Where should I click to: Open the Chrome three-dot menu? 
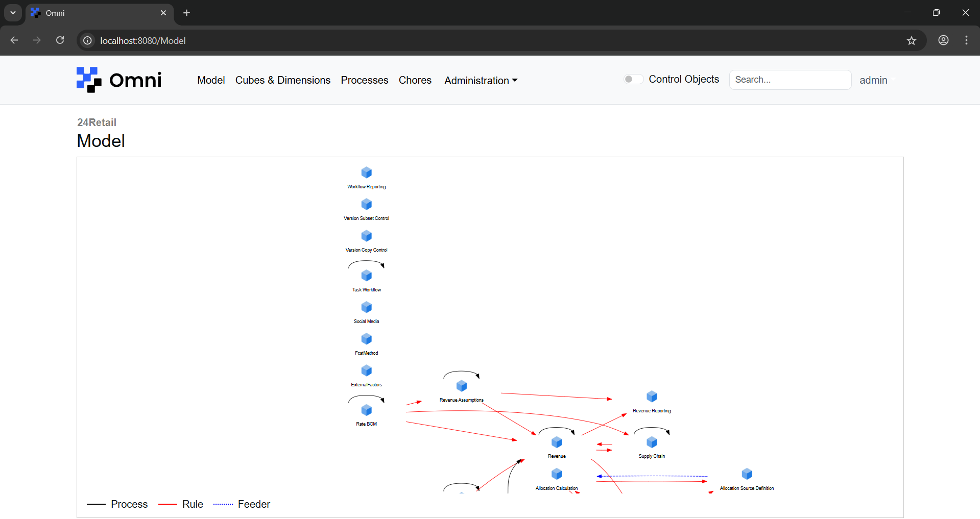click(x=966, y=40)
